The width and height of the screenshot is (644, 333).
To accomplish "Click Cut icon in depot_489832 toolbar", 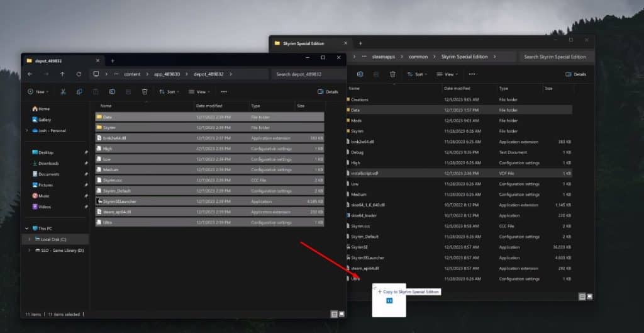I will 63,92.
